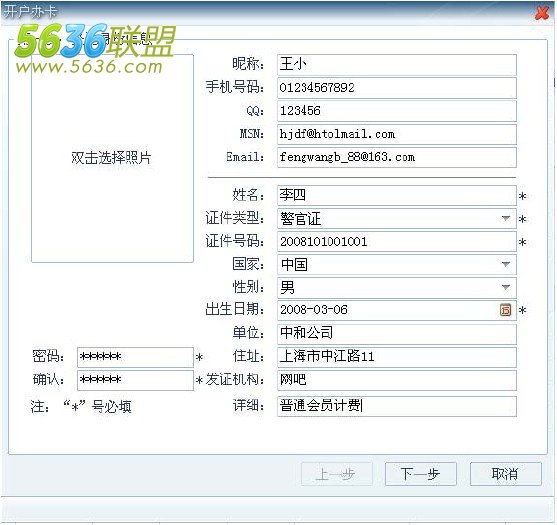Click the disabled 上一步 button
This screenshot has width=557, height=525.
(337, 474)
